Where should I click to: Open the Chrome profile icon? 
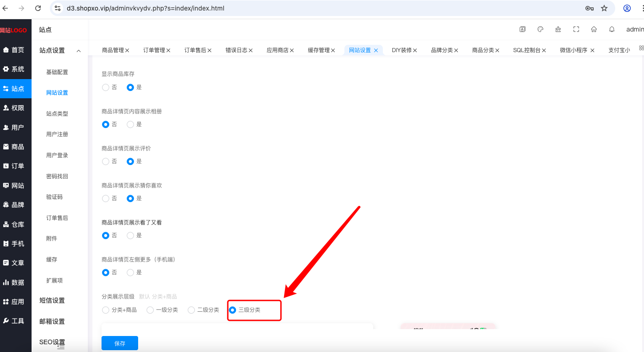pyautogui.click(x=627, y=8)
